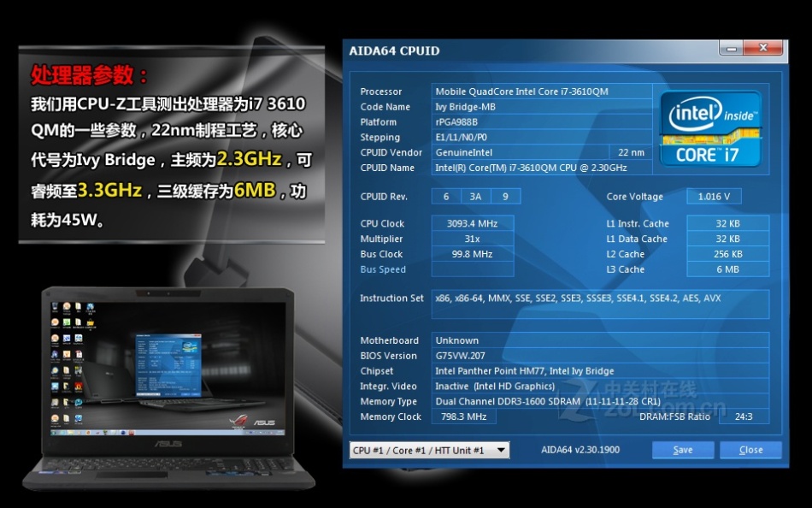The image size is (812, 508).
Task: Click the Save button
Action: coord(683,450)
